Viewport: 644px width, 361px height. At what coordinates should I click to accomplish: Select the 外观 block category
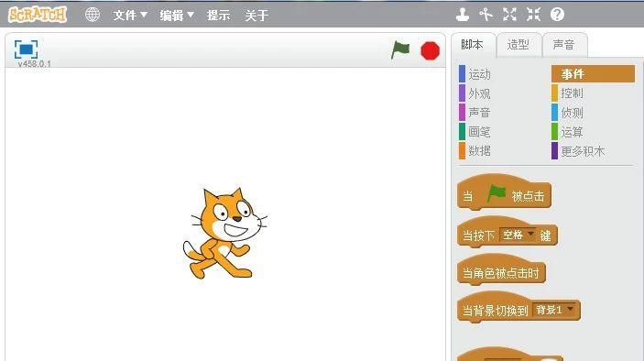[475, 93]
